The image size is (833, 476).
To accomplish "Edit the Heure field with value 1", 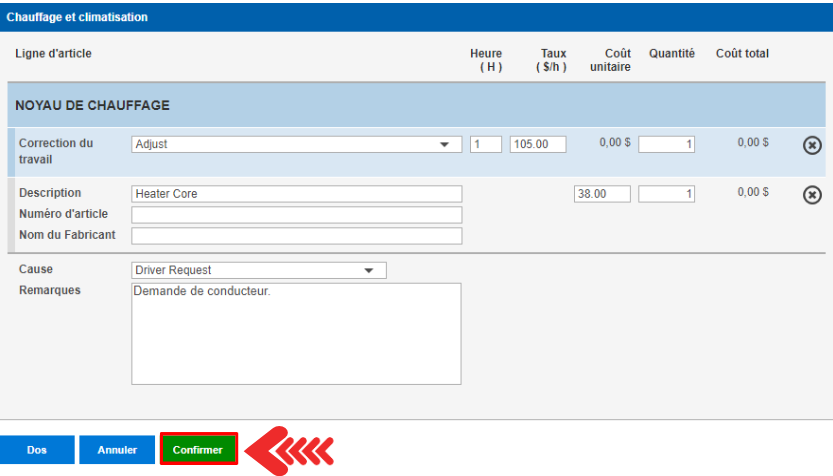I will 486,144.
